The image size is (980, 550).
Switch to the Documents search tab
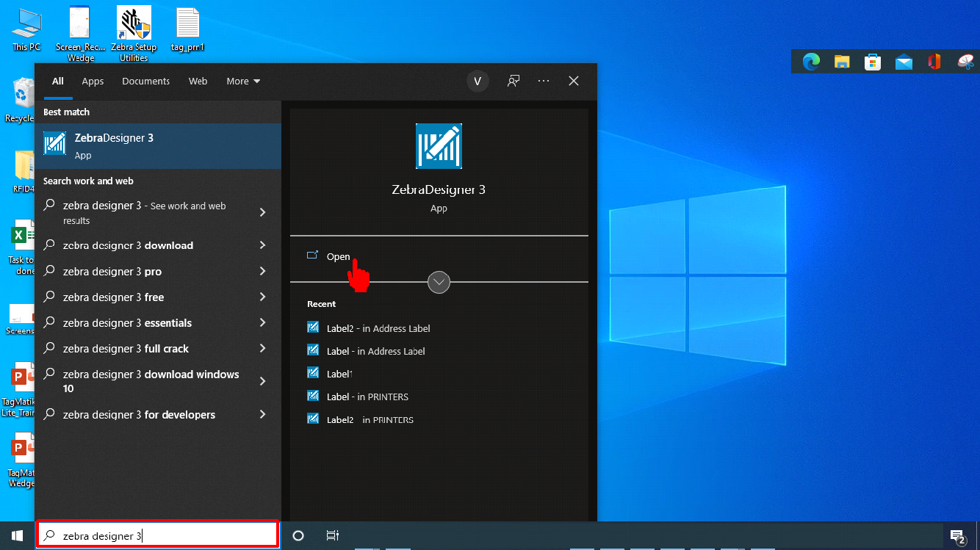coord(145,82)
